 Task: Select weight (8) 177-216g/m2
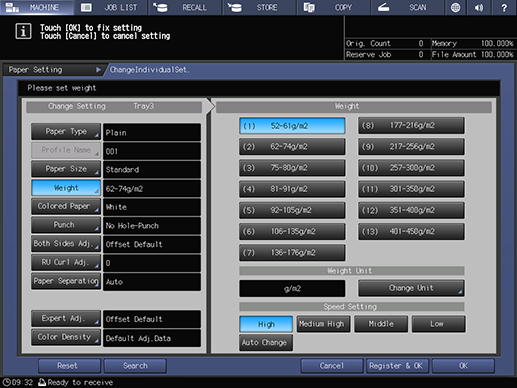pyautogui.click(x=411, y=126)
